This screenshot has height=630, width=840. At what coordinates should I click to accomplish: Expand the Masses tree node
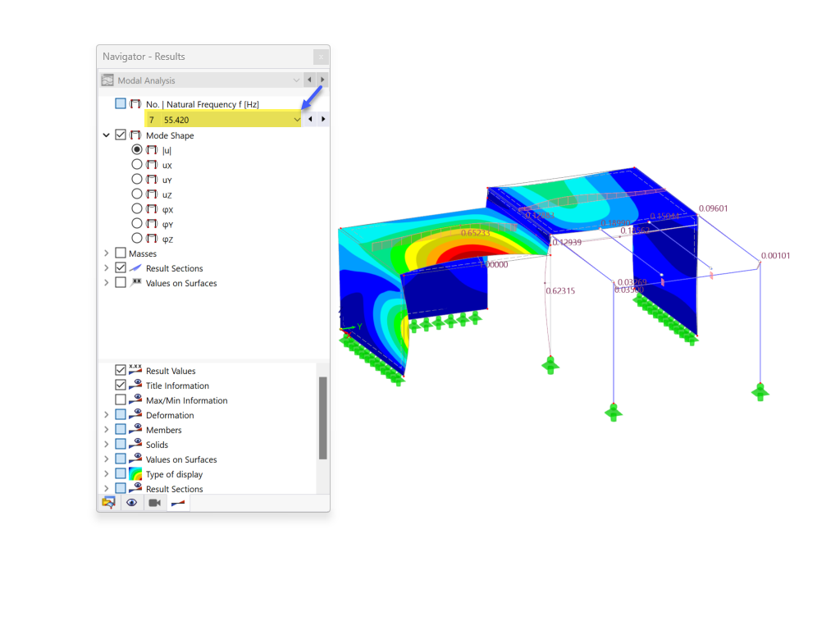pyautogui.click(x=106, y=253)
